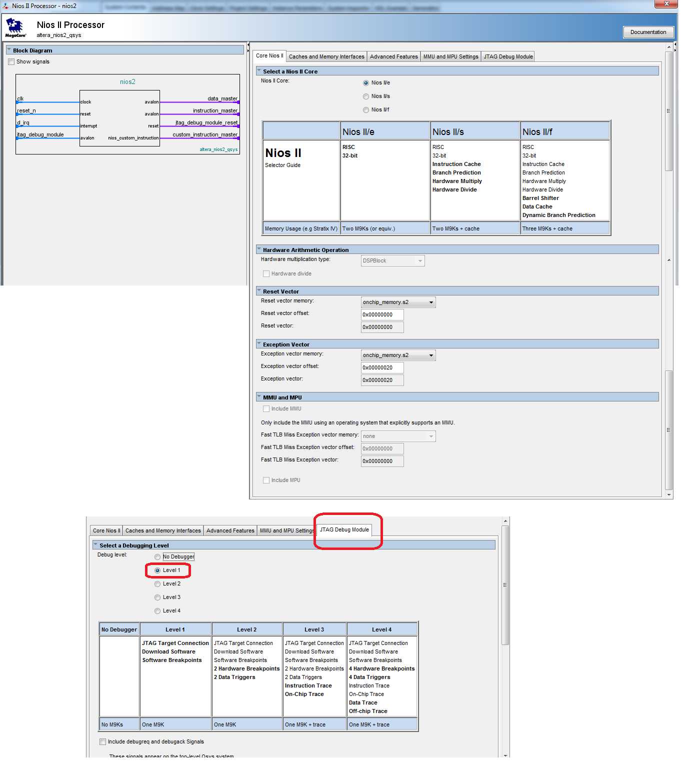Click the 'Barrel Shifter' feature text
This screenshot has width=682, height=784.
540,198
